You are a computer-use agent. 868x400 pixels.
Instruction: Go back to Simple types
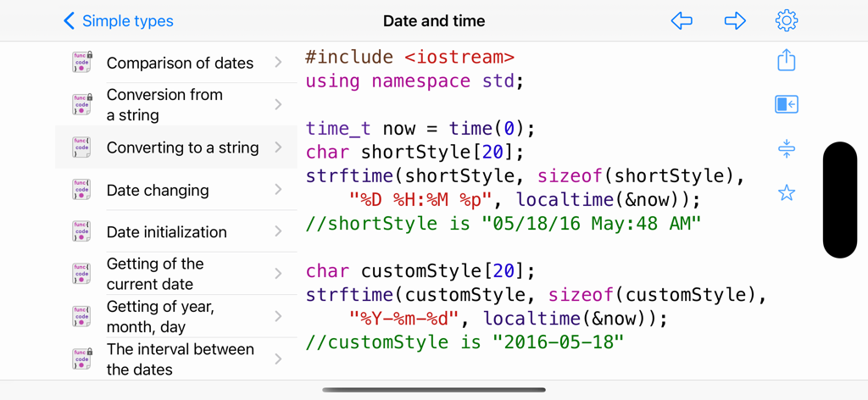119,21
